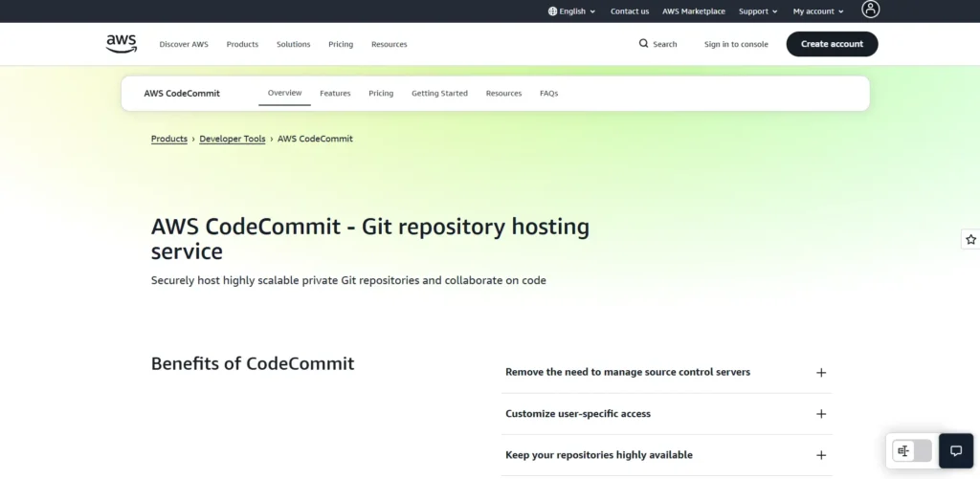The height and width of the screenshot is (479, 980).
Task: Open the top Resources menu
Action: (389, 44)
